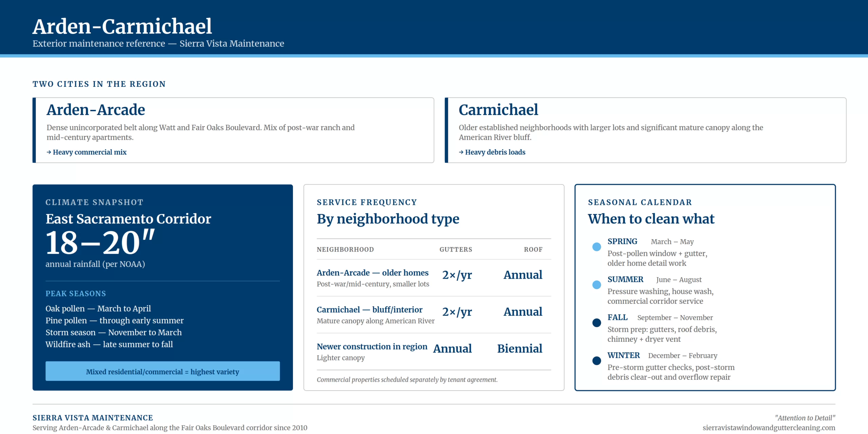The image size is (868, 434).
Task: Click 'annual rainfall (per NOAA)' caption
Action: [x=95, y=264]
